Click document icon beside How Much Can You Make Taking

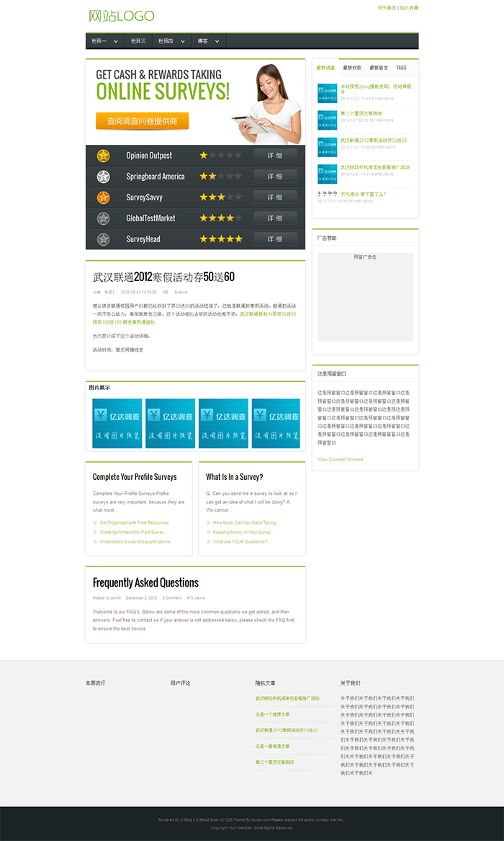click(208, 522)
